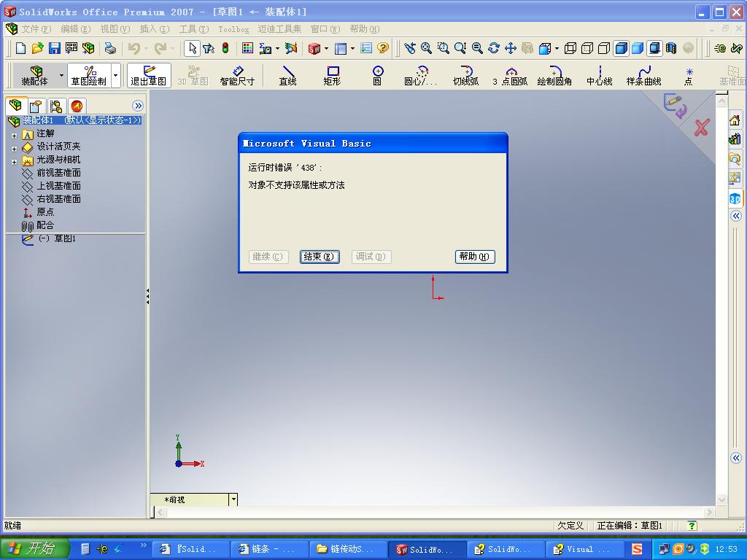Click the Open file icon
747x560 pixels.
pos(38,48)
